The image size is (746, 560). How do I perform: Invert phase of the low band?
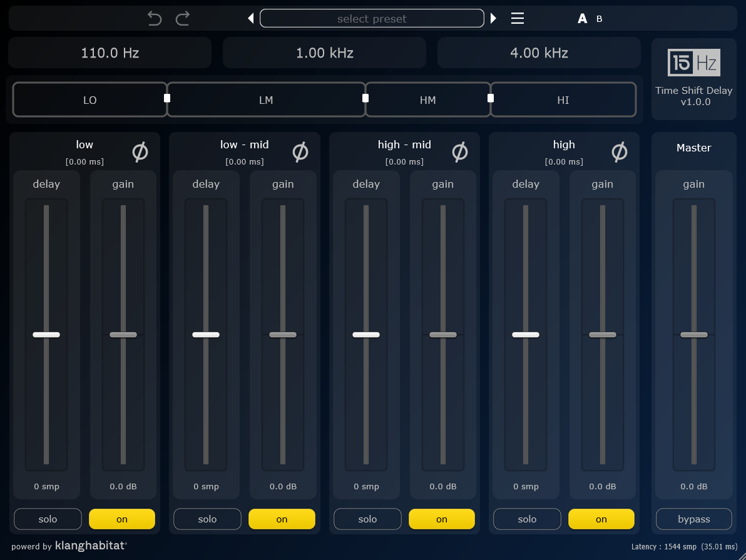(140, 152)
